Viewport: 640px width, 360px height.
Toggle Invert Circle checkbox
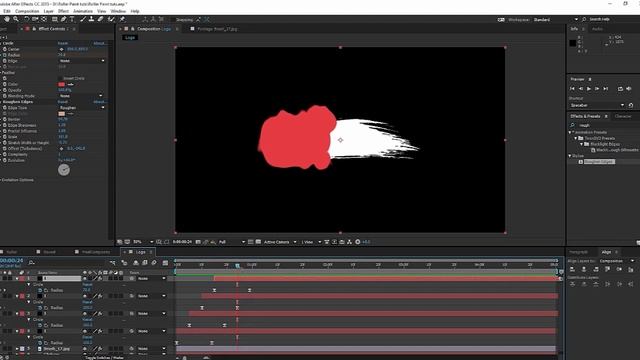point(60,78)
